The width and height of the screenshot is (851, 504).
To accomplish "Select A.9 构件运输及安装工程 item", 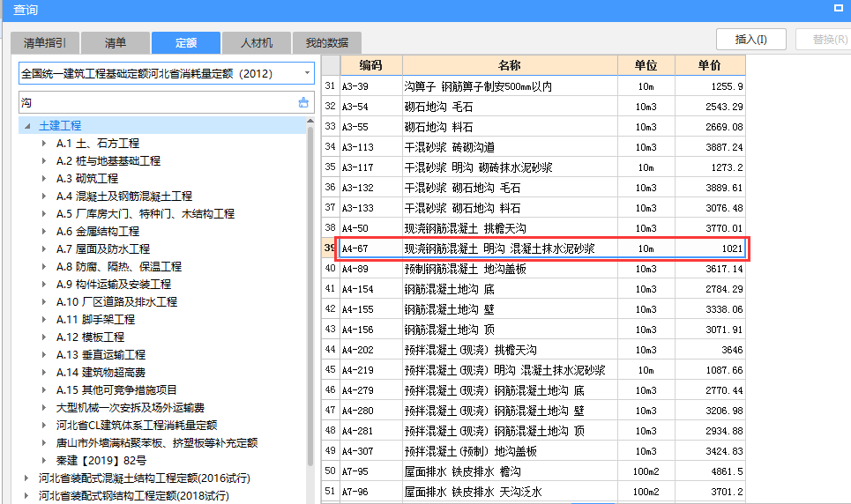I will point(114,285).
